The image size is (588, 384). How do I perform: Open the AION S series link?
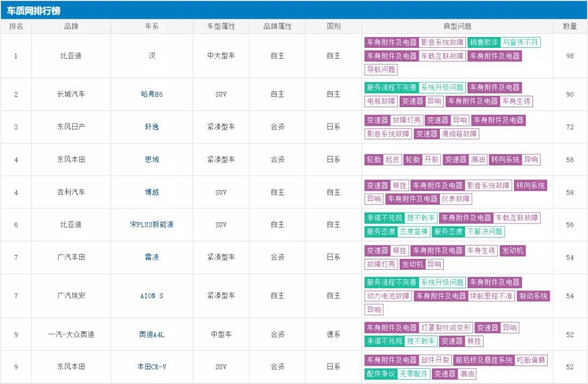(152, 296)
